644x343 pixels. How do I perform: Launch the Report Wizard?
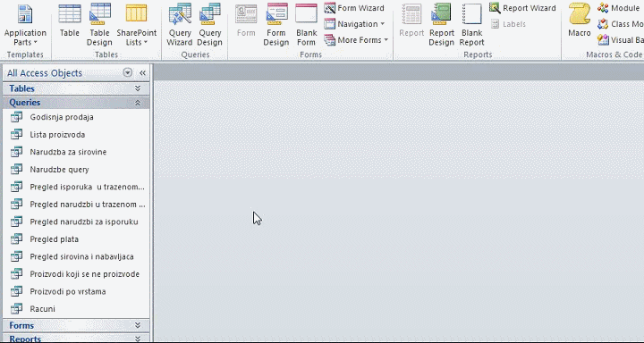[522, 8]
